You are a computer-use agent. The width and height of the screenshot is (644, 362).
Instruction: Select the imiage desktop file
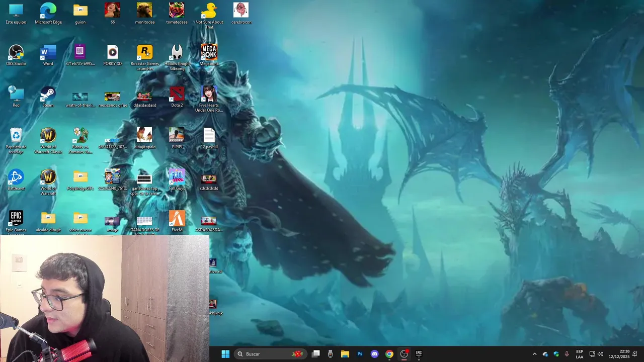click(112, 224)
